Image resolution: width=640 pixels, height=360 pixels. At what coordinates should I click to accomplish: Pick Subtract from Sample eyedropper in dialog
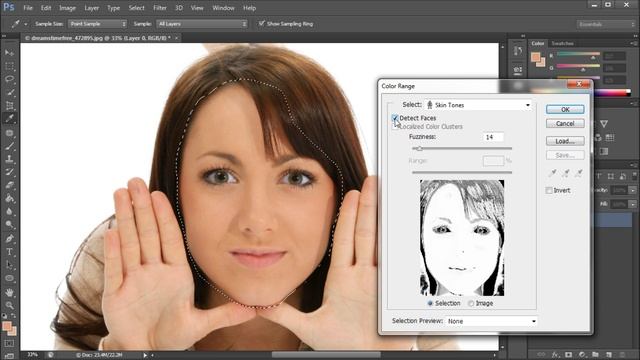pyautogui.click(x=579, y=173)
